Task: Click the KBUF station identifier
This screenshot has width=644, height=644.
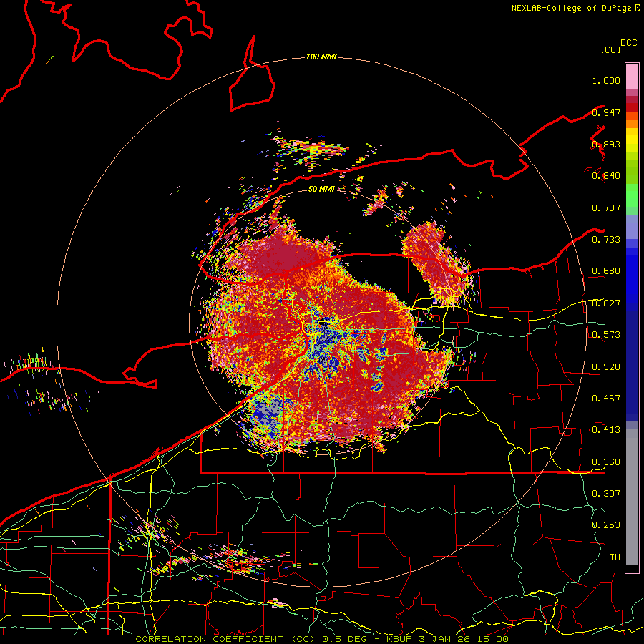Action: click(400, 639)
